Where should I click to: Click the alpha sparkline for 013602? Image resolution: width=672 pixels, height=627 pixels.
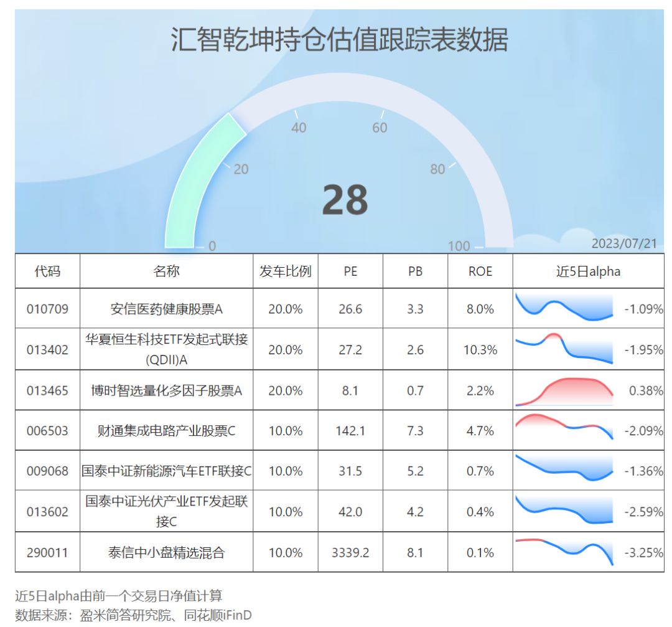tap(564, 509)
